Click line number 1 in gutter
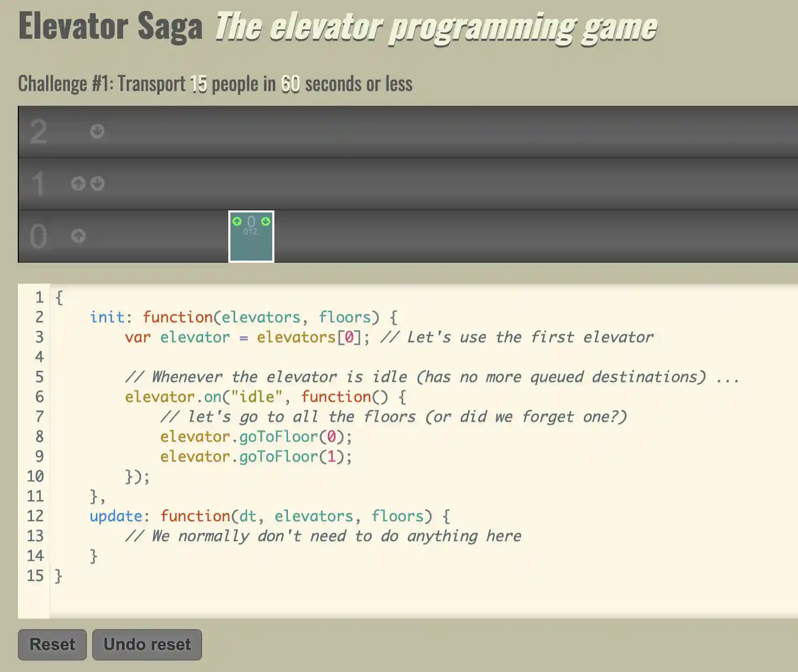This screenshot has width=798, height=672. point(39,297)
